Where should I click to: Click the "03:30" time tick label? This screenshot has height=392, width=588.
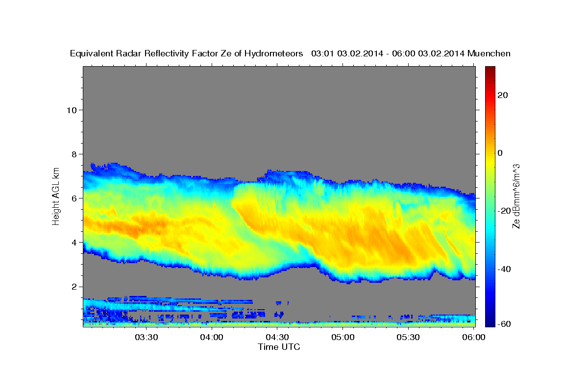[x=146, y=337]
